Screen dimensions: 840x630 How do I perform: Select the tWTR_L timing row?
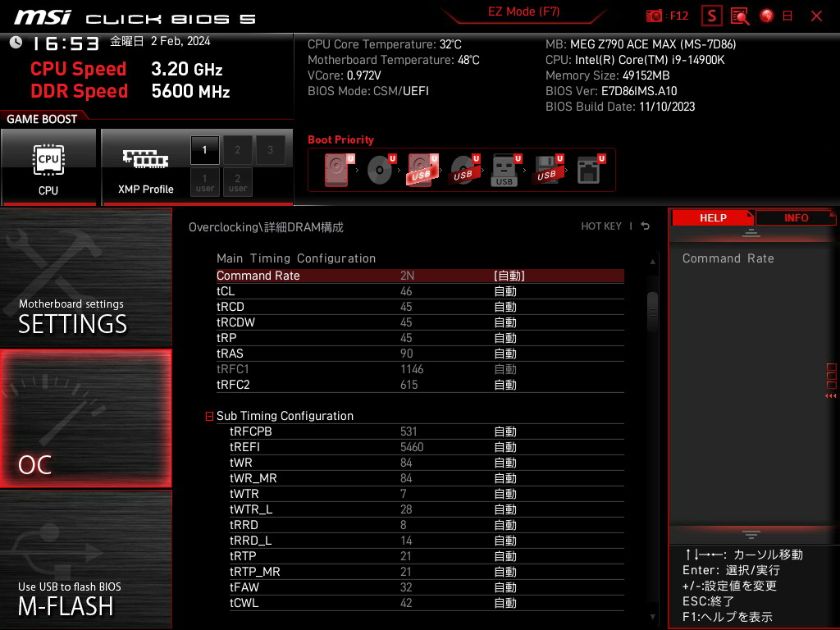[x=427, y=509]
